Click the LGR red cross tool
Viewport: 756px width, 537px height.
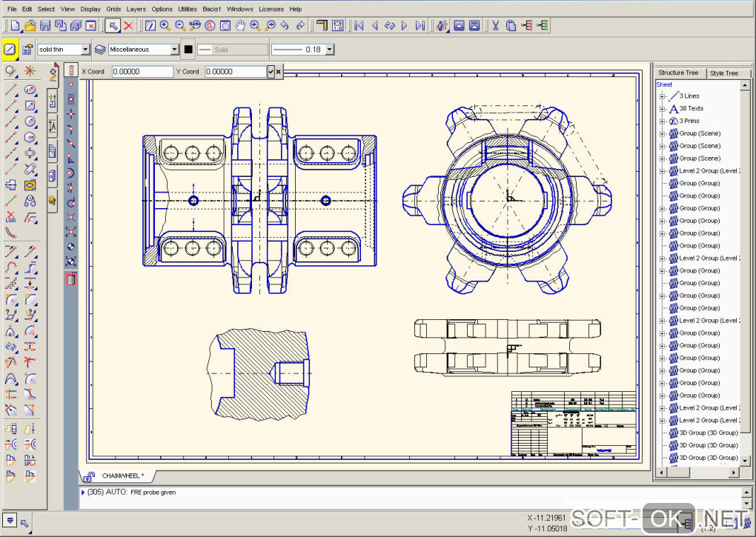click(11, 217)
